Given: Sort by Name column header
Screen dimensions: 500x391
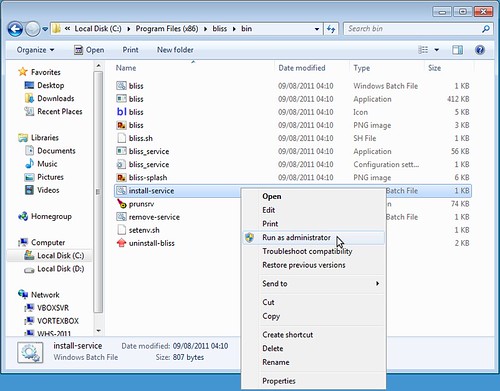Looking at the screenshot, I should (x=126, y=68).
